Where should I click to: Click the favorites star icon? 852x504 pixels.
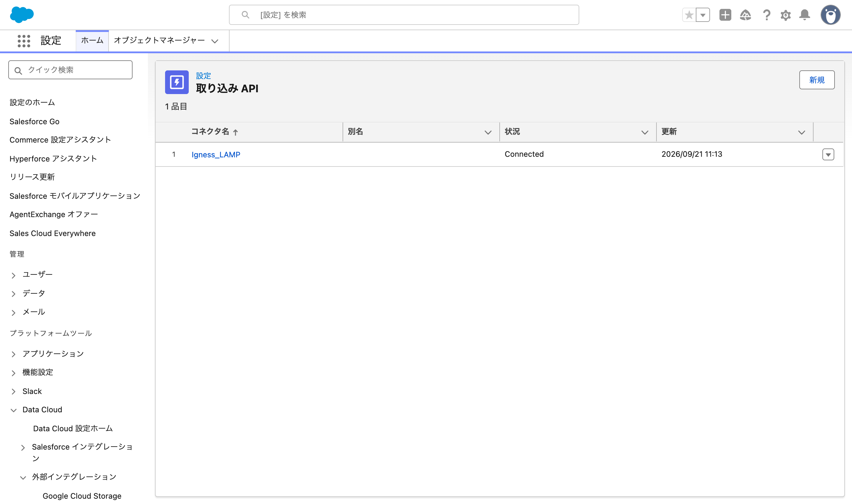(x=689, y=15)
